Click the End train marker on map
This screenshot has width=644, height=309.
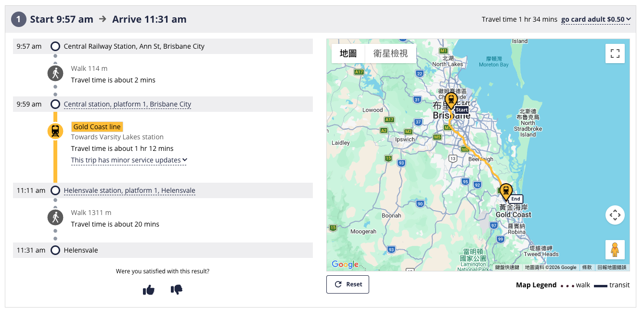tap(505, 192)
